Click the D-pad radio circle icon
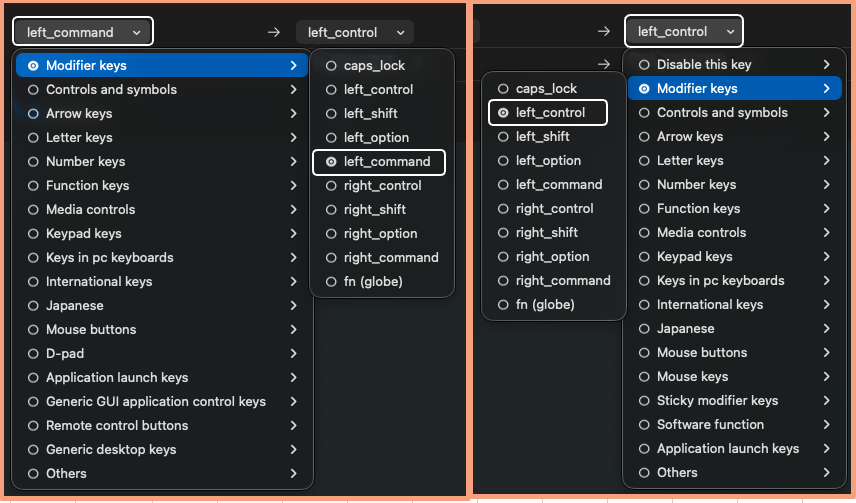The height and width of the screenshot is (503, 856). coord(33,353)
